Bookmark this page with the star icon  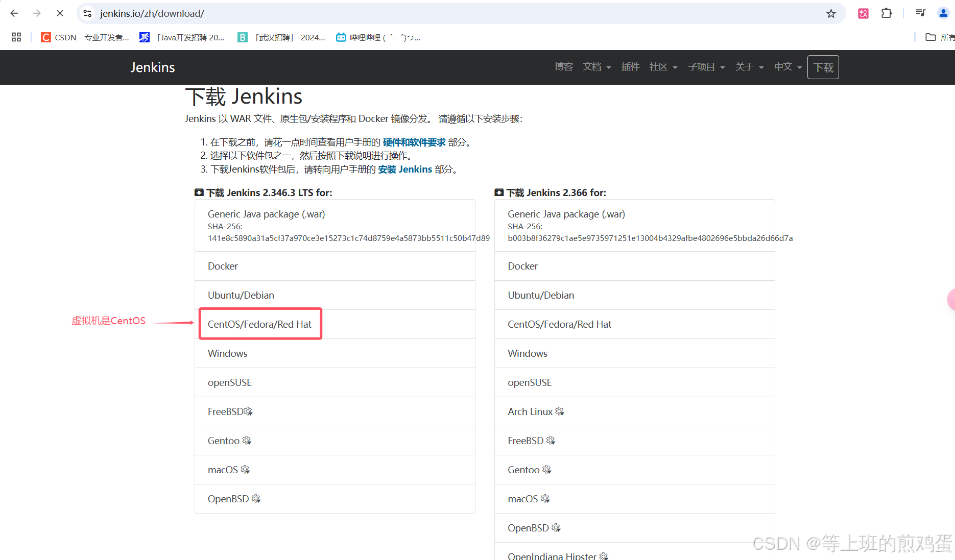831,13
